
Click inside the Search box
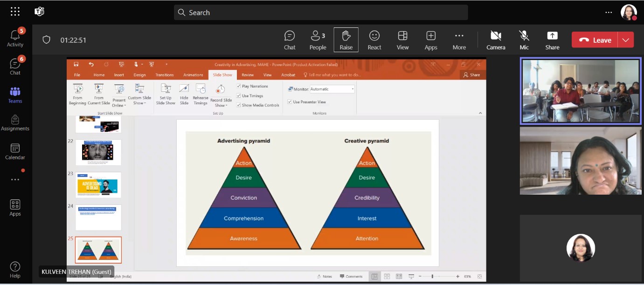click(x=321, y=13)
